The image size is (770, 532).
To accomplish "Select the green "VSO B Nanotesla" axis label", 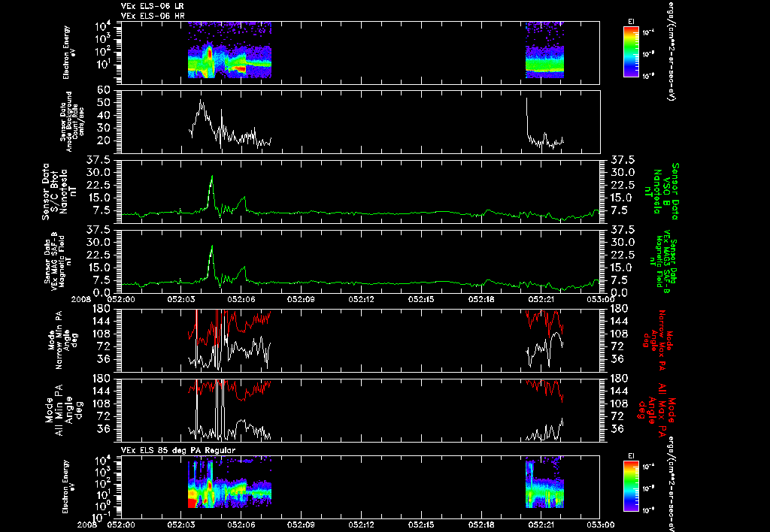I will [x=662, y=192].
